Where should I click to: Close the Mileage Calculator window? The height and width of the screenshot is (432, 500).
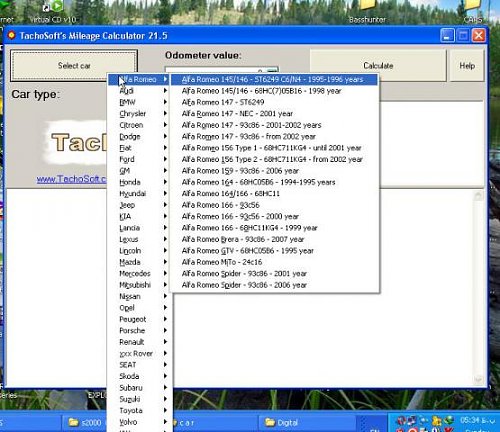point(479,35)
